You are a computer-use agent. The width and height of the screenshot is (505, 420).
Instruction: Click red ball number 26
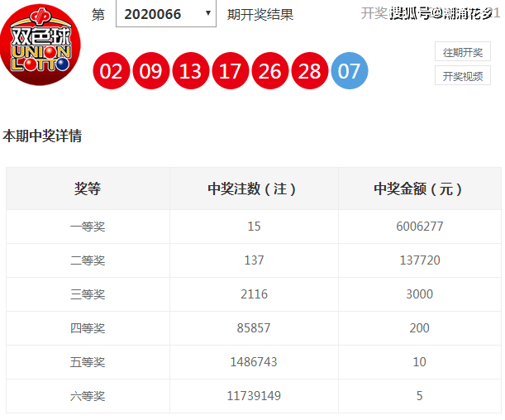click(270, 71)
